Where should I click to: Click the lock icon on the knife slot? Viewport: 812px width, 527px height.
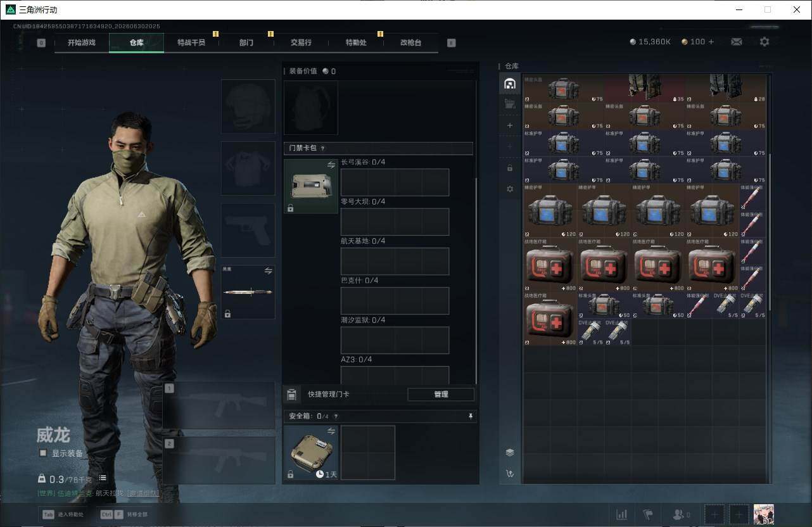(227, 314)
